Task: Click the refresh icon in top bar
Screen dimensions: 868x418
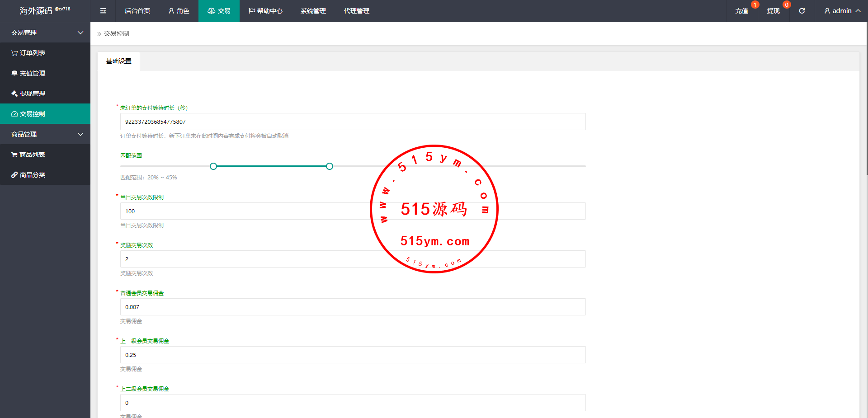Action: 802,11
